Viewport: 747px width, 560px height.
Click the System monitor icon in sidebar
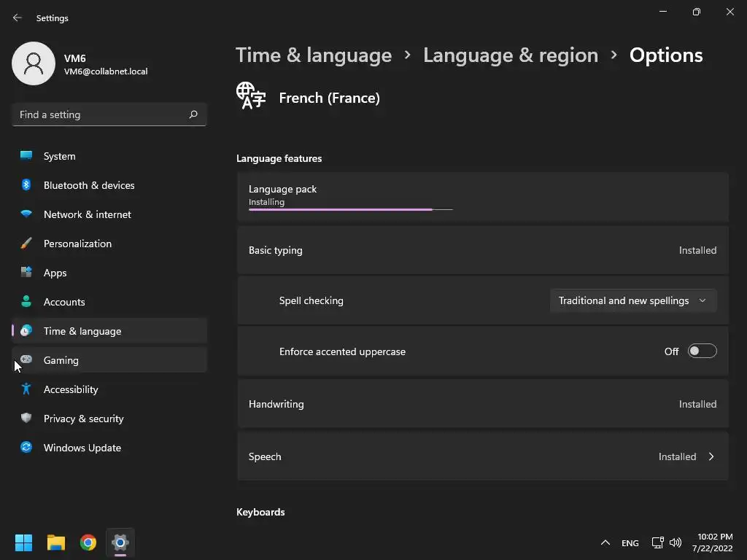point(26,156)
